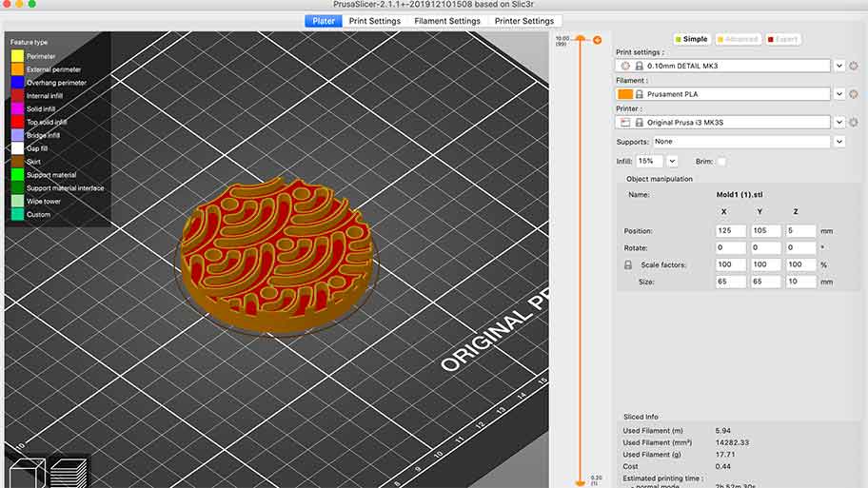Click Scale factors X input field
868x488 pixels.
click(731, 265)
